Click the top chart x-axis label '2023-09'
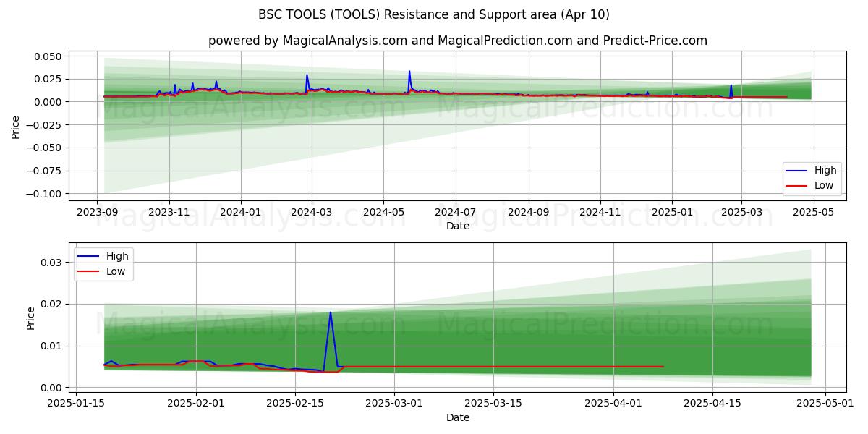Viewport: 868px width, 434px height. click(98, 212)
